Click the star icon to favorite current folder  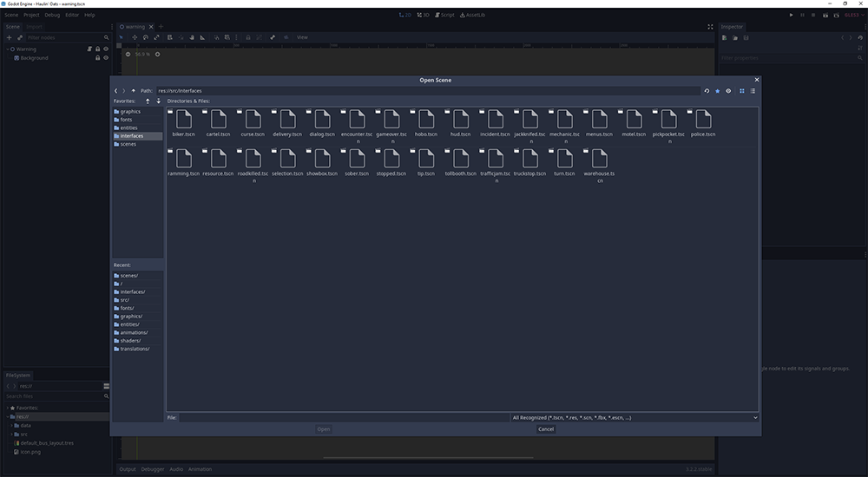pos(717,90)
